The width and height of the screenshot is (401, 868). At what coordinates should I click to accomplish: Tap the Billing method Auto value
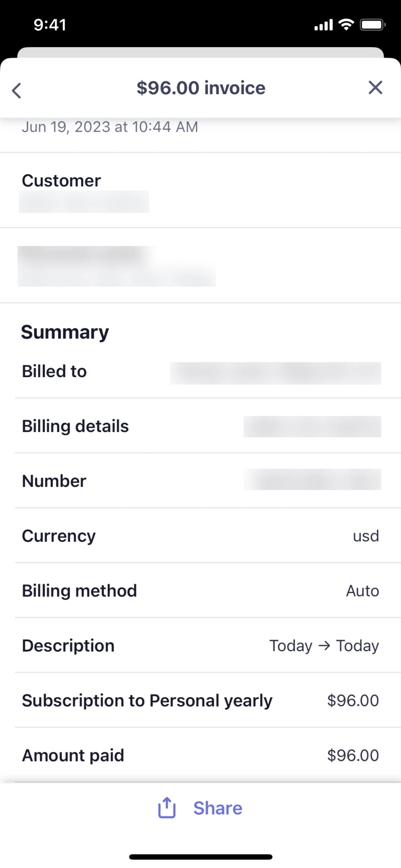point(362,591)
